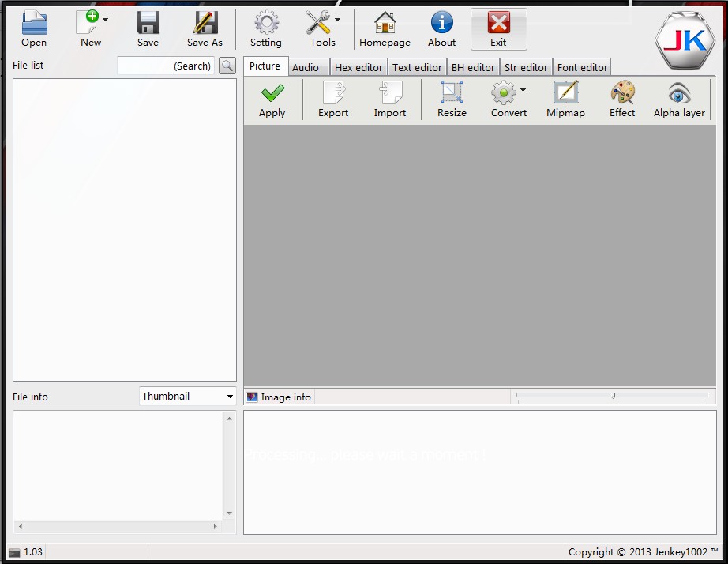Toggle the Alpha layer eye icon
Image resolution: width=728 pixels, height=564 pixels.
tap(679, 93)
